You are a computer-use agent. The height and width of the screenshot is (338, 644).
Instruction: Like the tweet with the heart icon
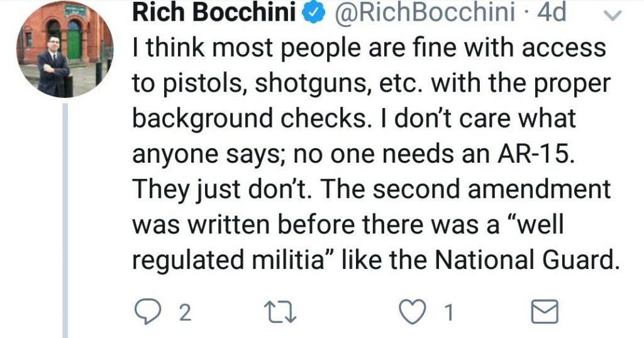pyautogui.click(x=413, y=312)
